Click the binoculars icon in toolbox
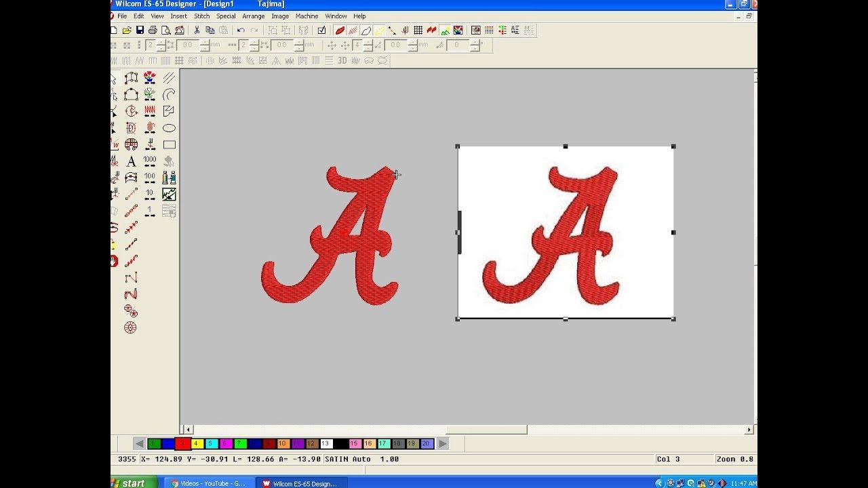This screenshot has width=868, height=488. (169, 178)
